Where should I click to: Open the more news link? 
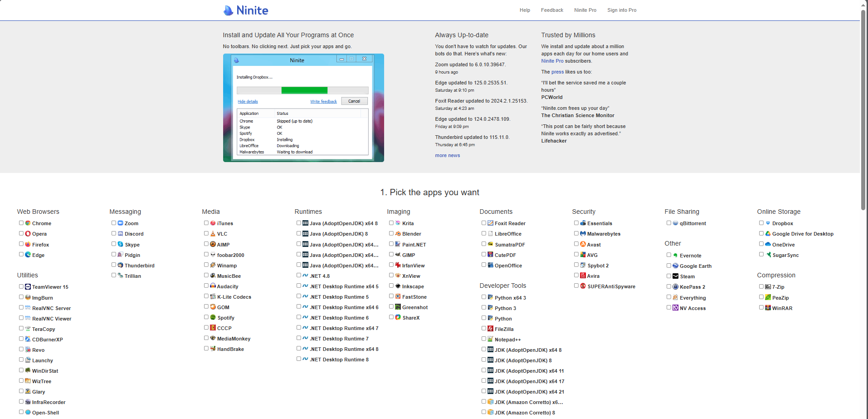point(447,155)
